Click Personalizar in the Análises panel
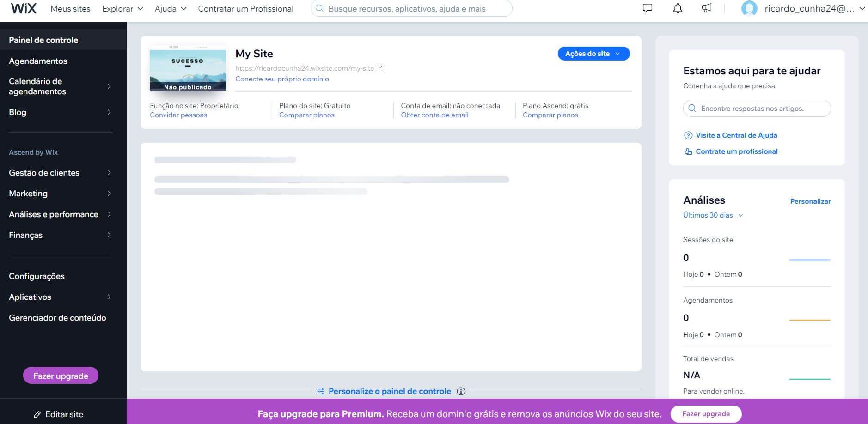This screenshot has width=868, height=424. click(x=810, y=201)
